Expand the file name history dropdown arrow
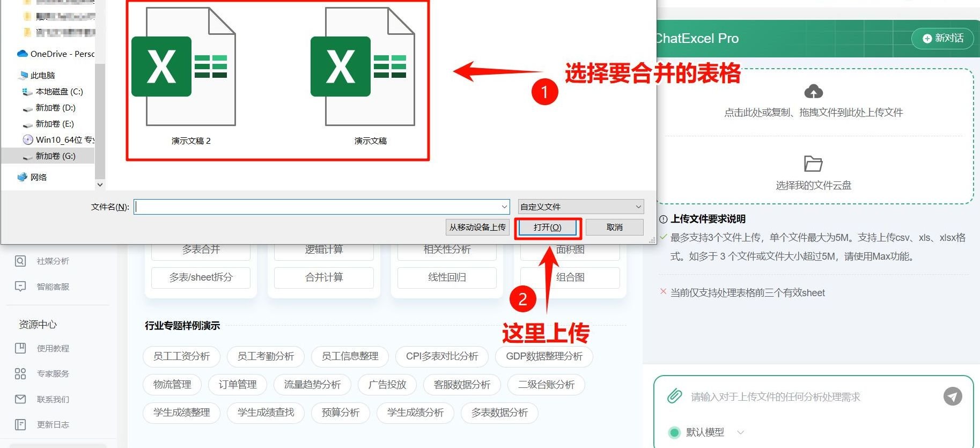 coord(504,207)
